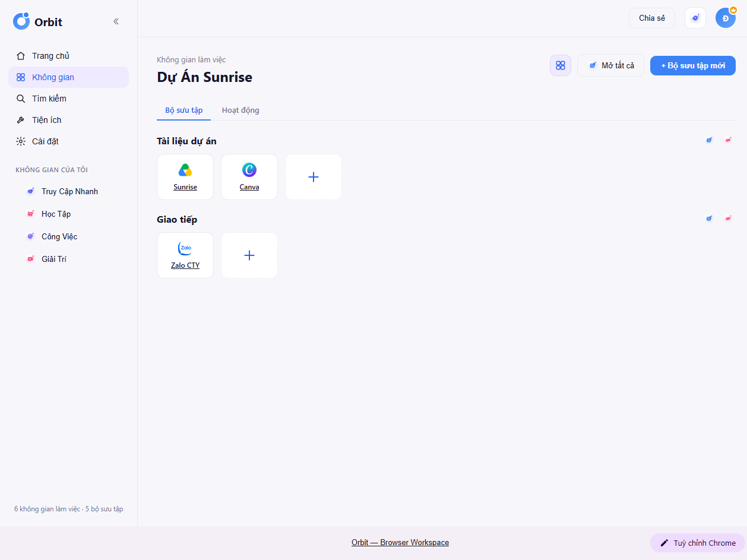Open the Sunrise Google Drive shortcut

tap(185, 177)
